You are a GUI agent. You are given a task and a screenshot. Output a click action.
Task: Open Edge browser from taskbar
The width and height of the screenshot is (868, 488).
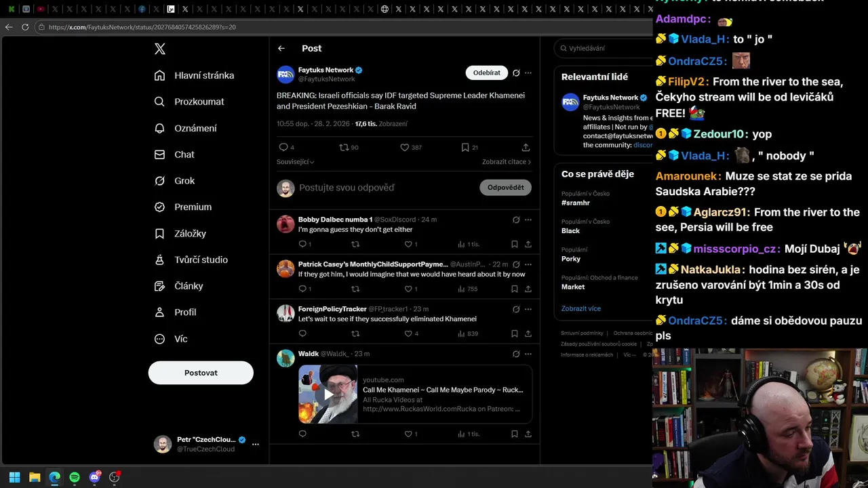pyautogui.click(x=54, y=477)
